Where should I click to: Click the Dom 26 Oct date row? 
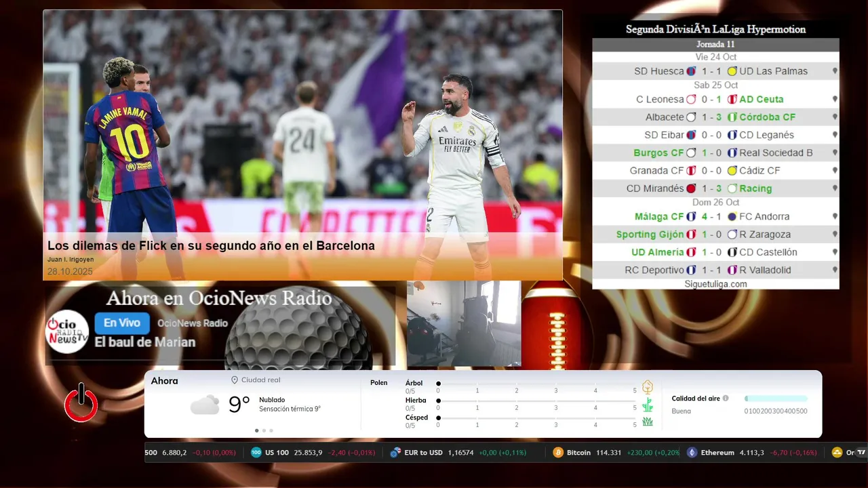click(715, 203)
